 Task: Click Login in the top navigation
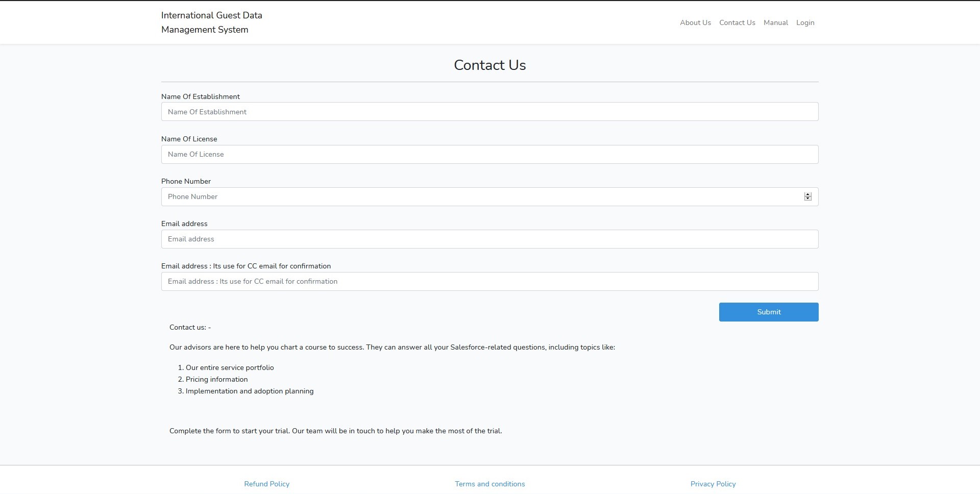tap(805, 22)
